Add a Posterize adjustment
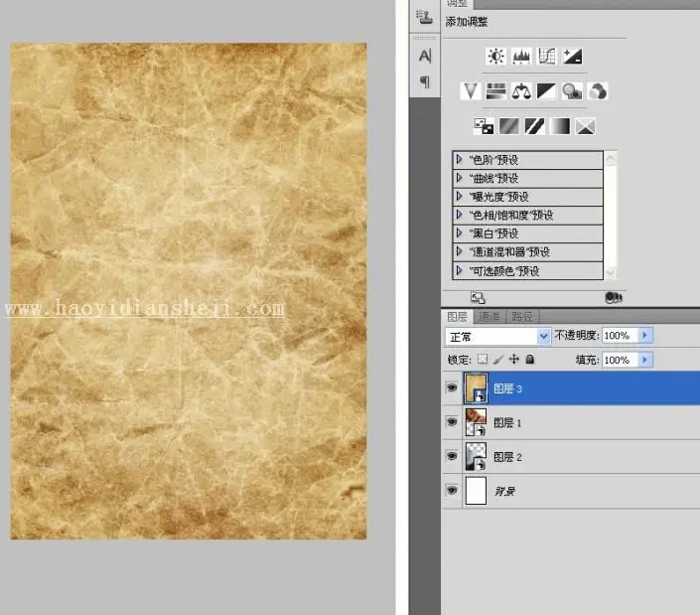 click(x=509, y=126)
